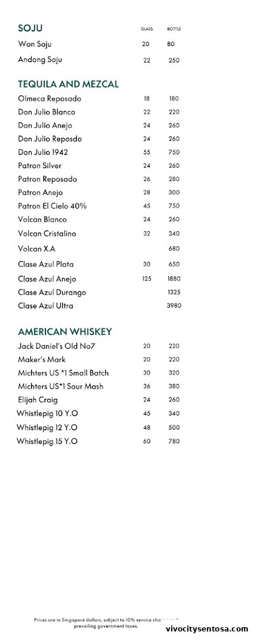
Task: Select the Won Soju menu item
Action: (35, 44)
